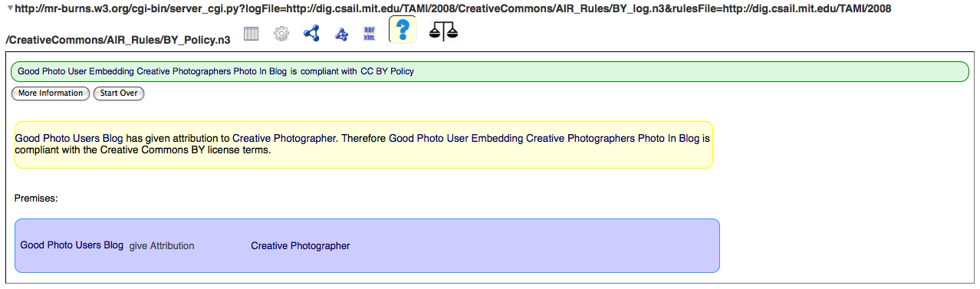This screenshot has width=980, height=289.
Task: Open the three-node graph view icon
Action: [x=311, y=34]
